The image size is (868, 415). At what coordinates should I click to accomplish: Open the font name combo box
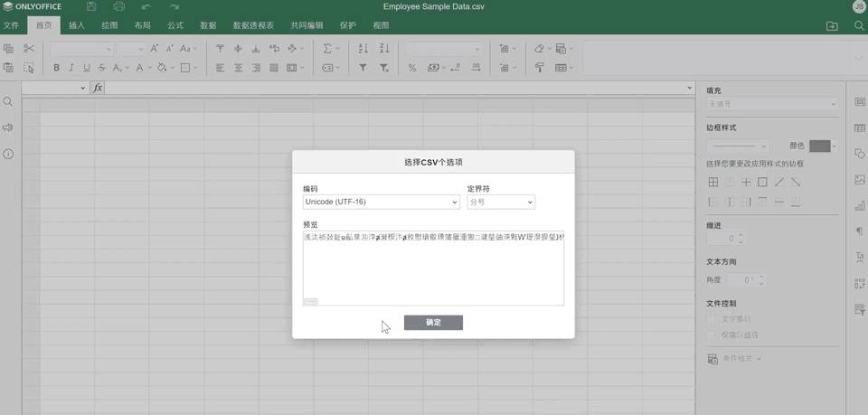tap(81, 49)
